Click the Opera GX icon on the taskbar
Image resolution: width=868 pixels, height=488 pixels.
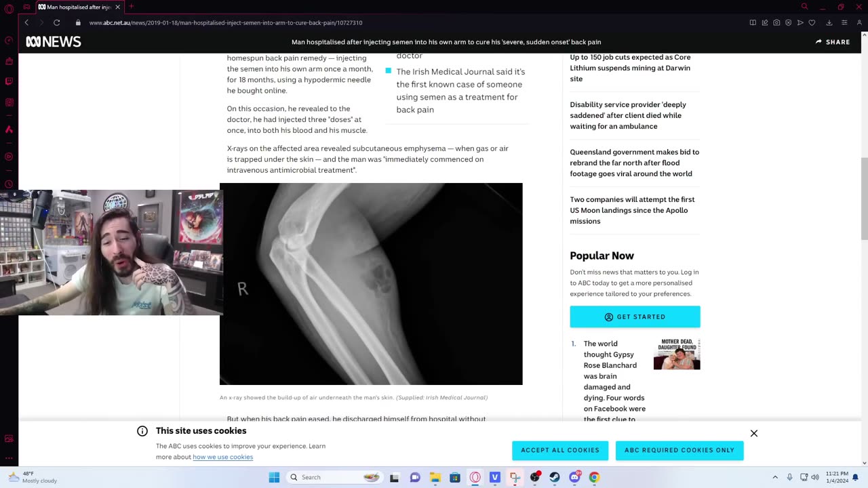[x=475, y=477]
